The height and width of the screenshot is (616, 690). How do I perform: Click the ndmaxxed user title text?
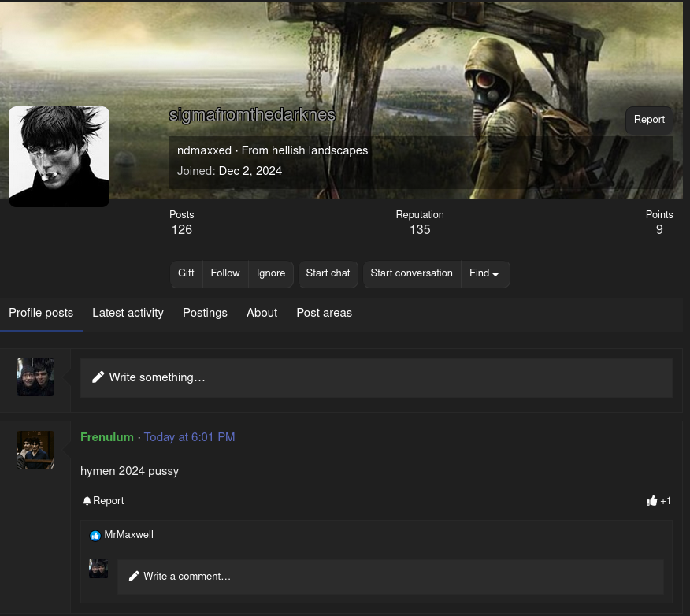click(x=204, y=150)
